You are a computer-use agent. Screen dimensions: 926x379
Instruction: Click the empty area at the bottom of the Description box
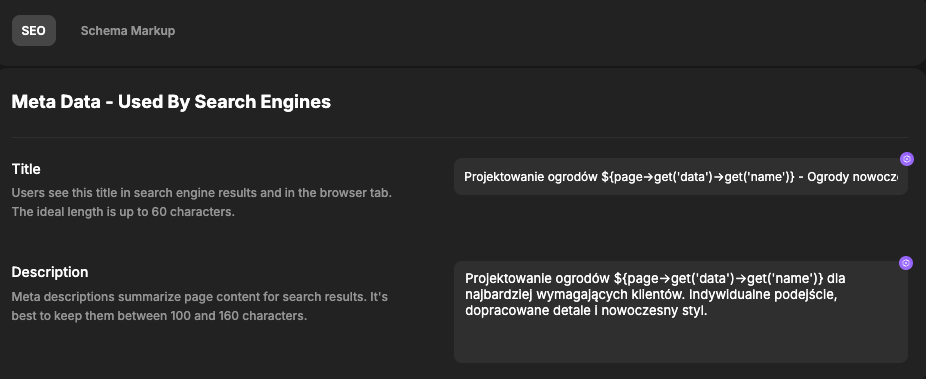[x=680, y=342]
